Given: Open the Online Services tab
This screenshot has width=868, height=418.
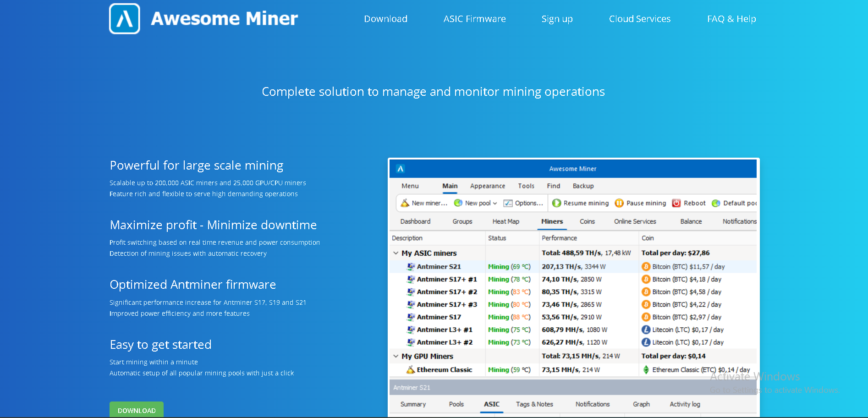Looking at the screenshot, I should 635,221.
